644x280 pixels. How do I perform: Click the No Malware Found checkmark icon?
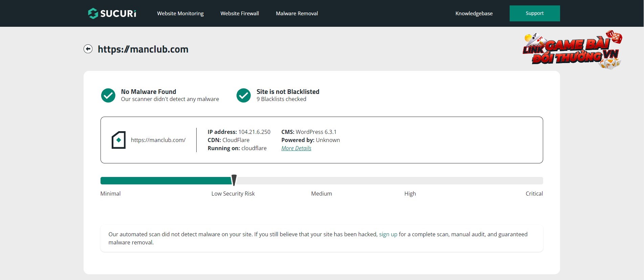click(x=108, y=95)
